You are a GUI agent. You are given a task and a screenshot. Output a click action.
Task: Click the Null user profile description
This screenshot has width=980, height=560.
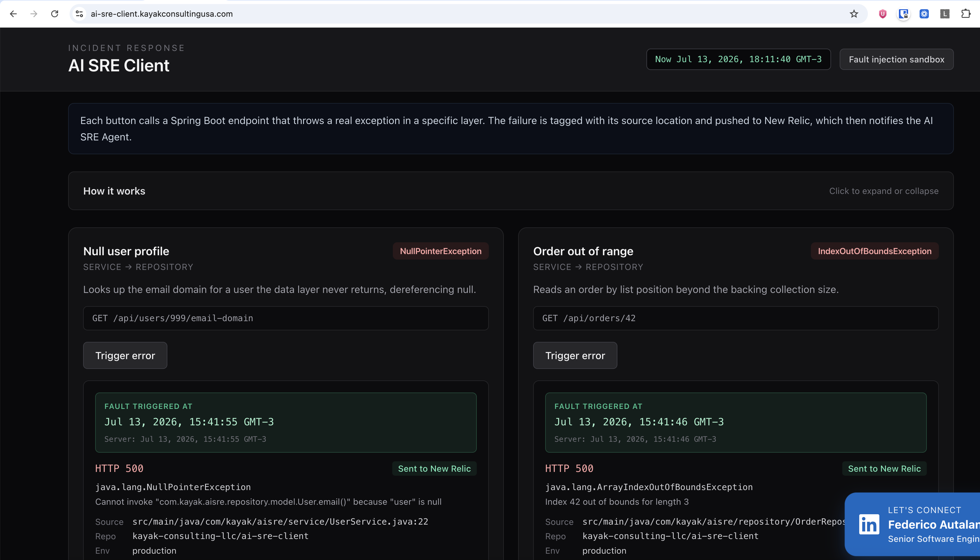280,289
